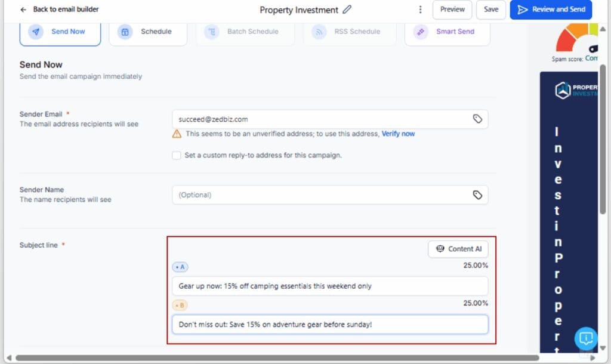Screen dimensions: 611x364
Task: Open the Smart Send option
Action: click(x=447, y=32)
